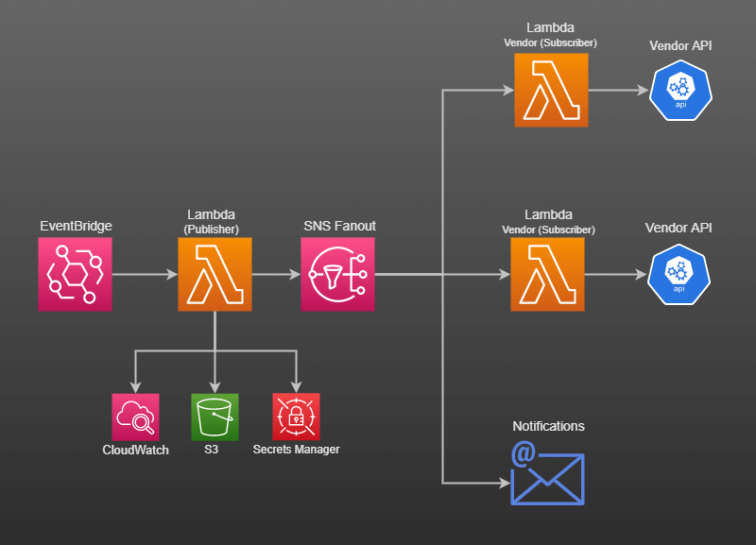This screenshot has height=545, width=756.
Task: Click the upper "Vendor (Subscriber)" label
Action: click(551, 43)
